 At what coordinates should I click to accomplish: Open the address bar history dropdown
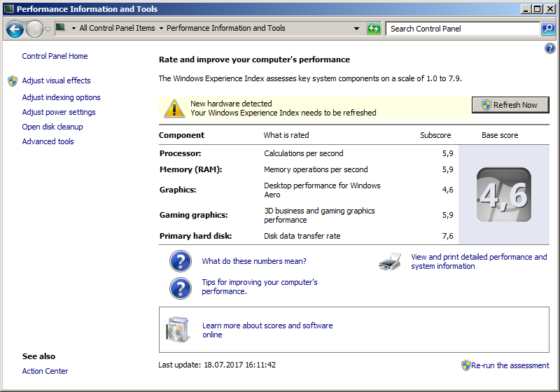[x=356, y=29]
